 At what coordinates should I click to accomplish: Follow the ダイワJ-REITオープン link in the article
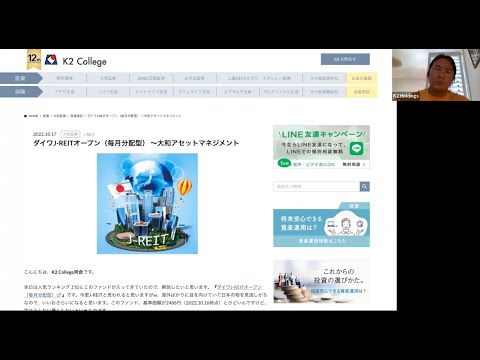[240, 287]
